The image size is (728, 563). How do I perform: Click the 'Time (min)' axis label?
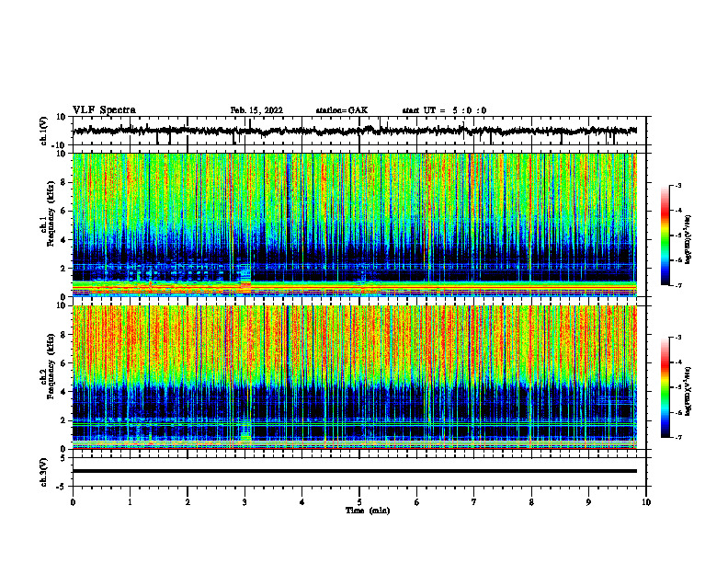pyautogui.click(x=368, y=511)
